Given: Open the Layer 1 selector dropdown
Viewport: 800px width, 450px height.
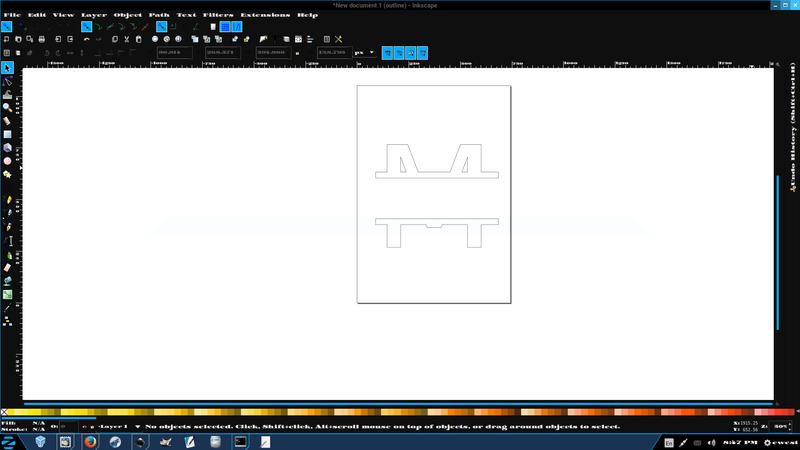Looking at the screenshot, I should [x=118, y=427].
